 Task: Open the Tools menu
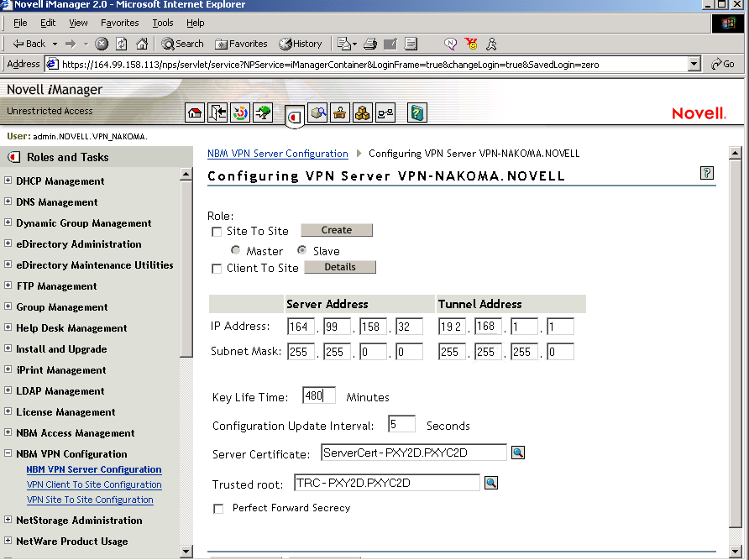[163, 23]
